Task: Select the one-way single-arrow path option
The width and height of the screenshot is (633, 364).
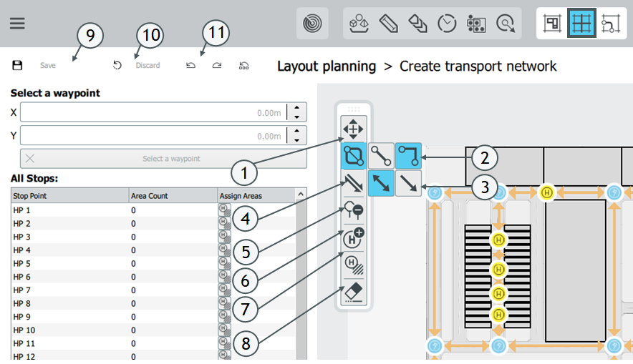Action: coord(409,183)
